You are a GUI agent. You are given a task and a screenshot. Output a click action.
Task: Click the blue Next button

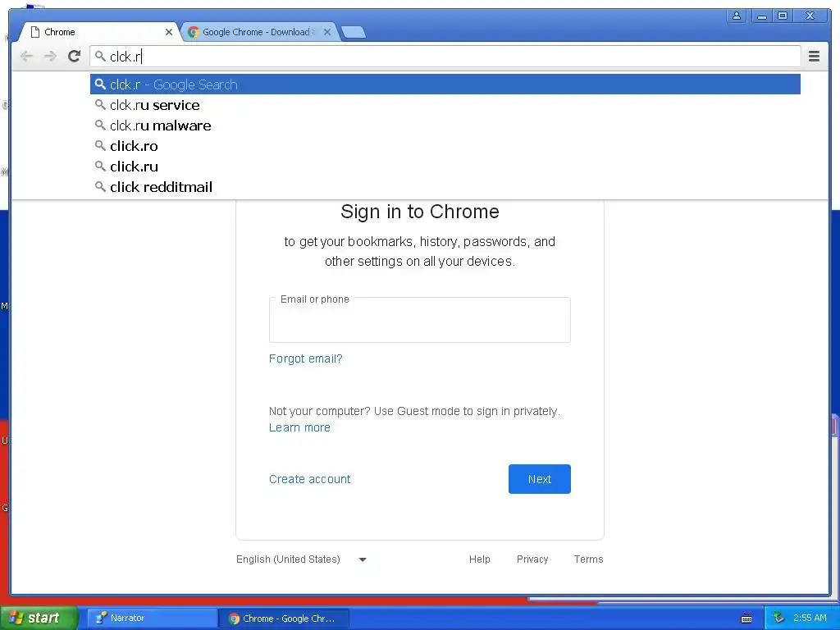[540, 479]
